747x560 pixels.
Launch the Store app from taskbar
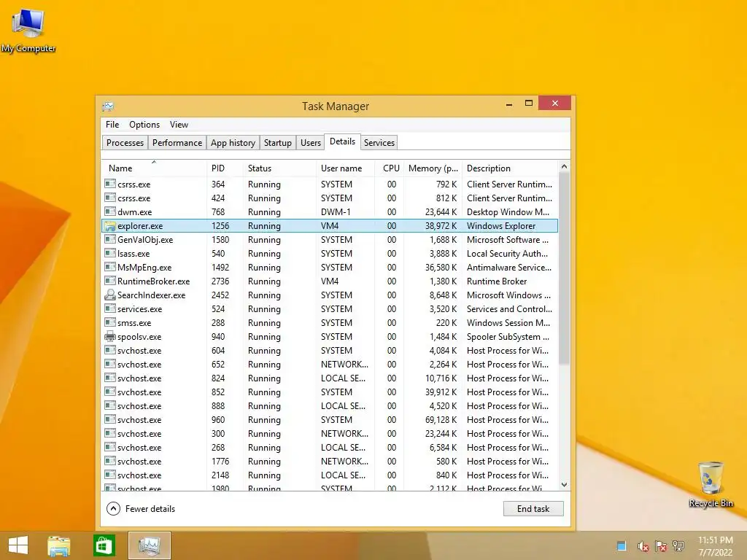(x=104, y=545)
